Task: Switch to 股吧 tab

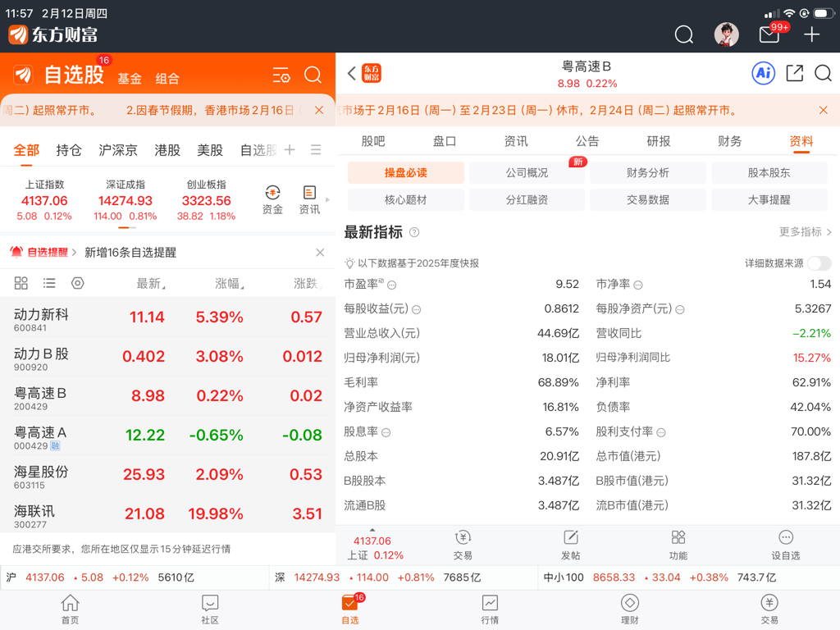Action: (x=373, y=141)
